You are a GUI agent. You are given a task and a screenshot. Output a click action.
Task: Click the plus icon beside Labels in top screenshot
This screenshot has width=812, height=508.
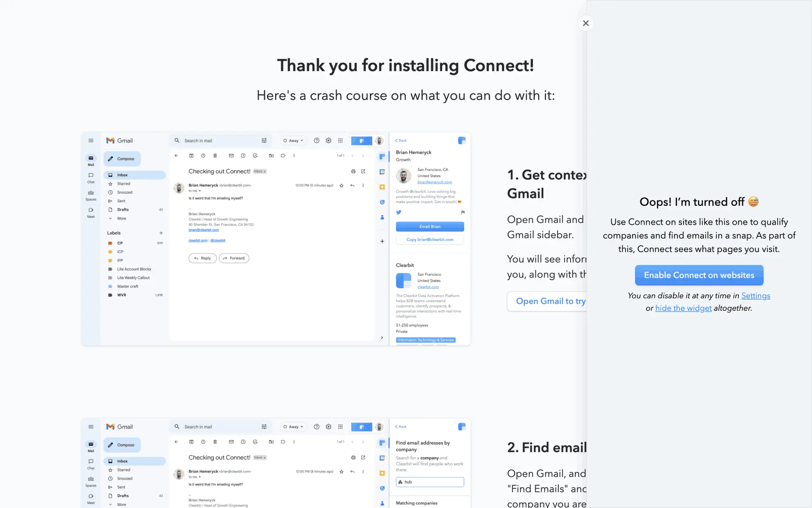(x=161, y=233)
